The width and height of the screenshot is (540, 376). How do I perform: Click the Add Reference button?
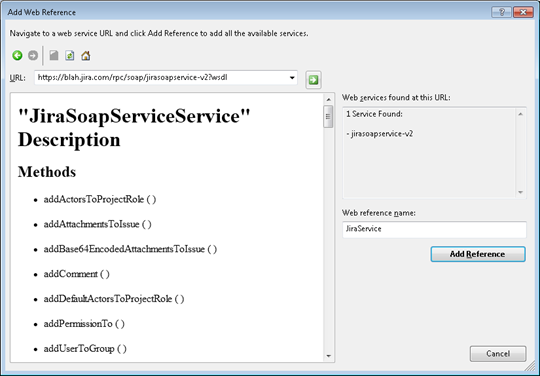point(478,254)
